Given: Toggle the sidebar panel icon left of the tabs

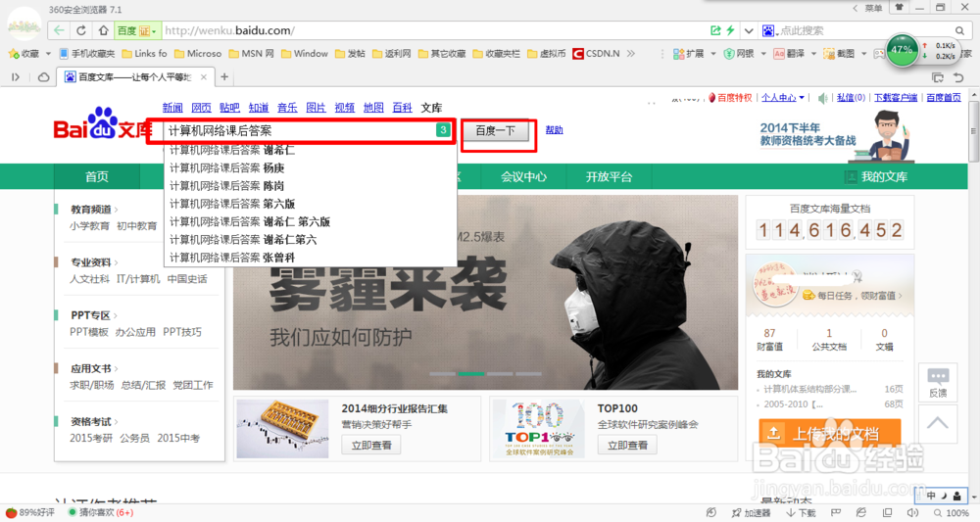Looking at the screenshot, I should (16, 76).
